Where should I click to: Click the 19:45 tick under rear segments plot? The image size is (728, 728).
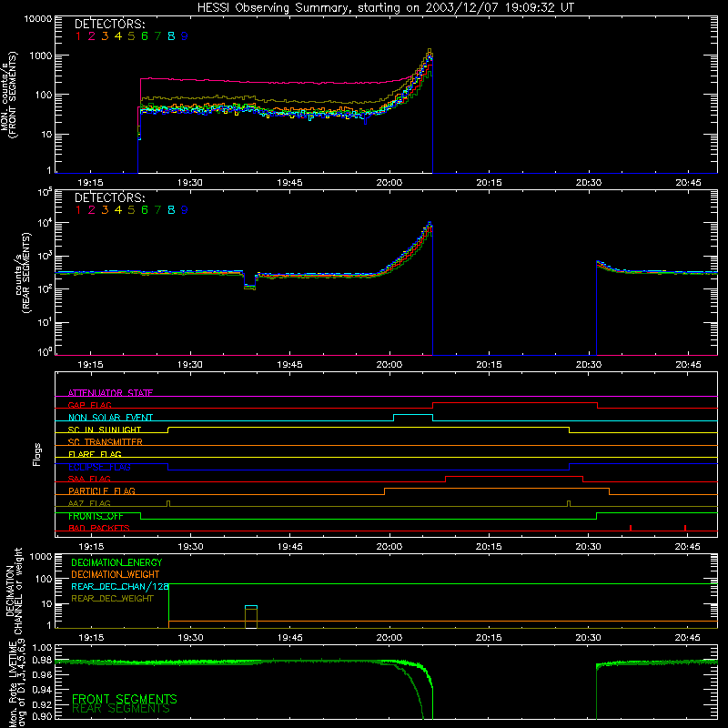click(289, 365)
